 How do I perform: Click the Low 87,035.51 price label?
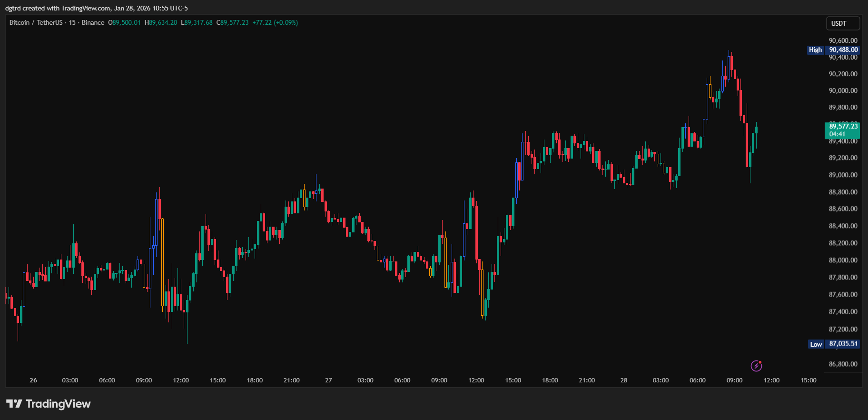click(x=834, y=344)
